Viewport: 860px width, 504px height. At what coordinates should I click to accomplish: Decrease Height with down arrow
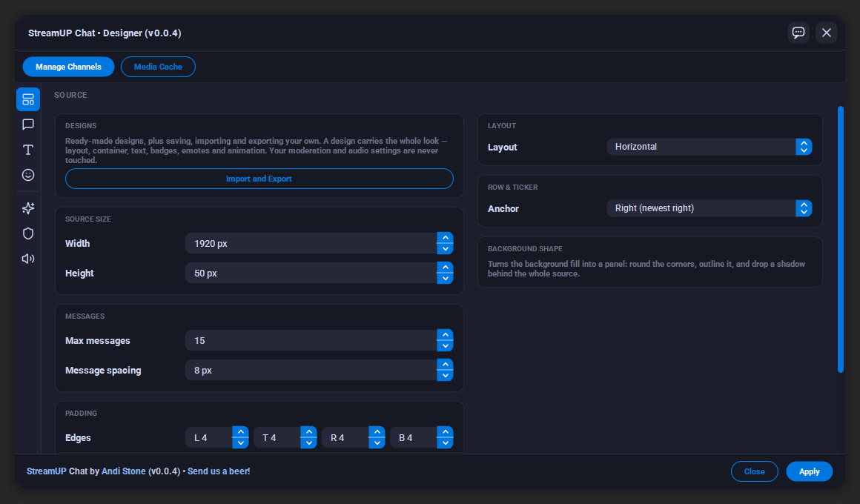pyautogui.click(x=445, y=279)
